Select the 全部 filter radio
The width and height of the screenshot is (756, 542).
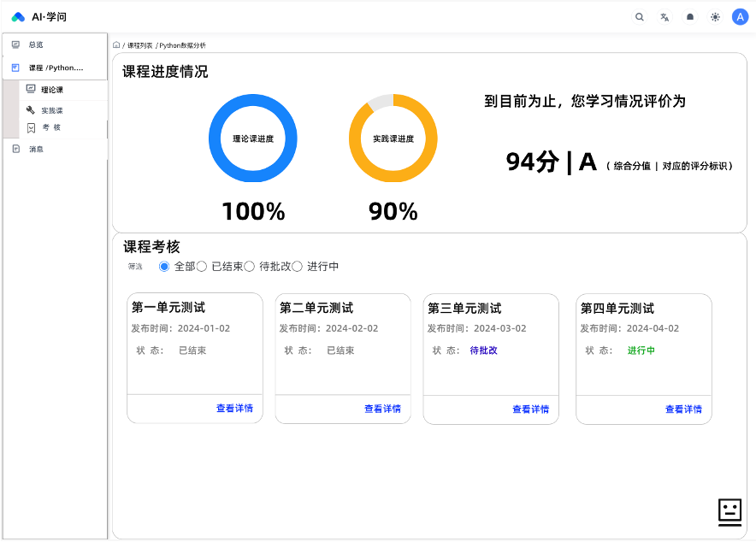[164, 267]
